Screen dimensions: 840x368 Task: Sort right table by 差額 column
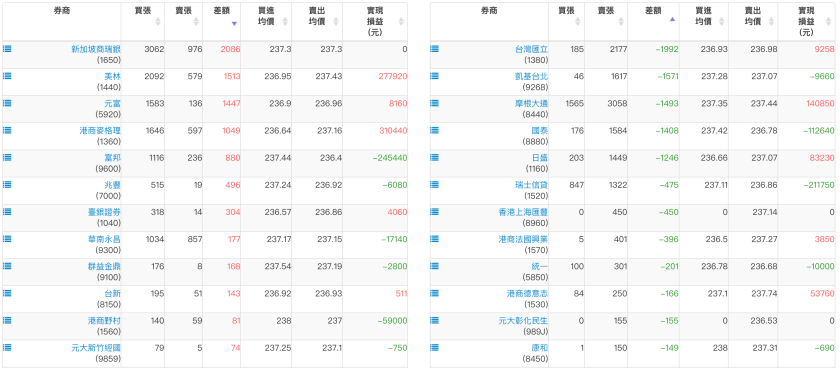pyautogui.click(x=653, y=21)
